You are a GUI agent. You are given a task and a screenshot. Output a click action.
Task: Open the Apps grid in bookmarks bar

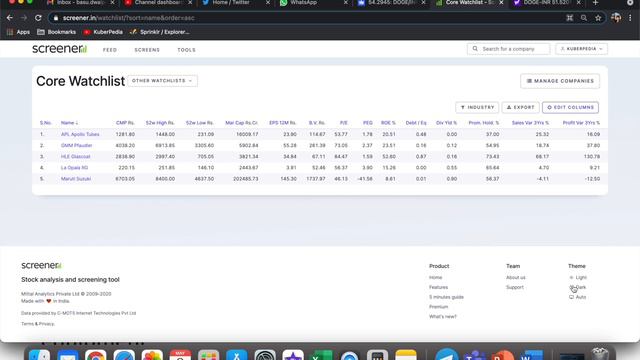click(18, 32)
